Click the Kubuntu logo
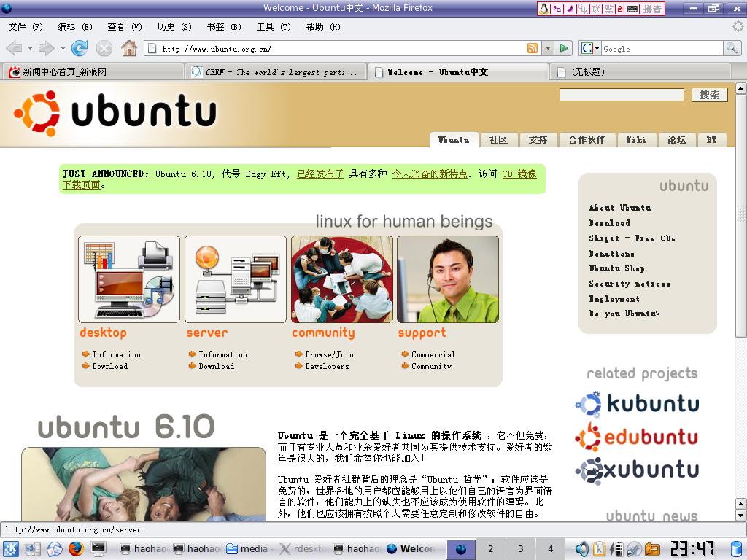Image resolution: width=747 pixels, height=560 pixels. click(636, 404)
